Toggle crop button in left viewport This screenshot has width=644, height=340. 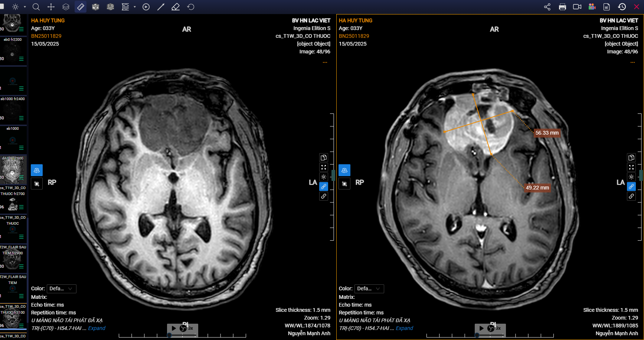pyautogui.click(x=37, y=184)
